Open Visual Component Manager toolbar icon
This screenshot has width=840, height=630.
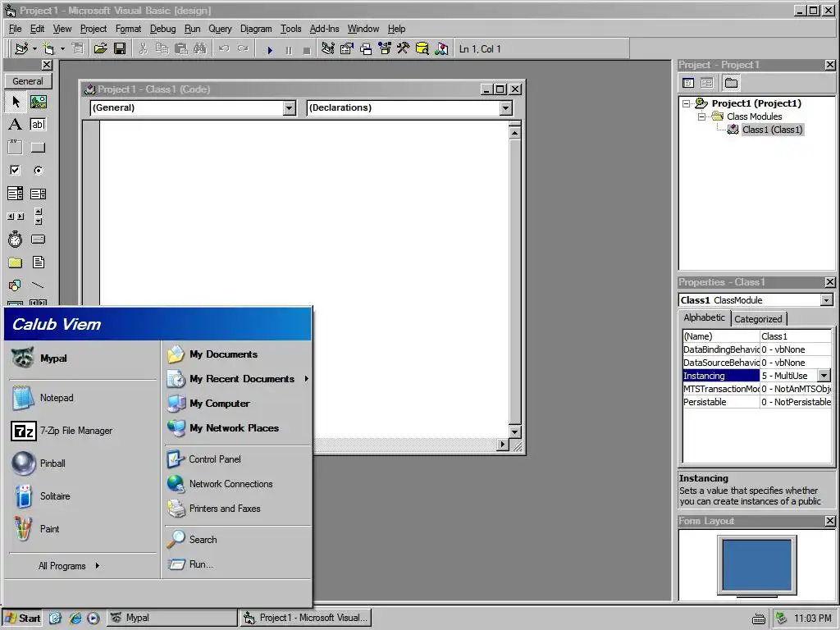(441, 49)
